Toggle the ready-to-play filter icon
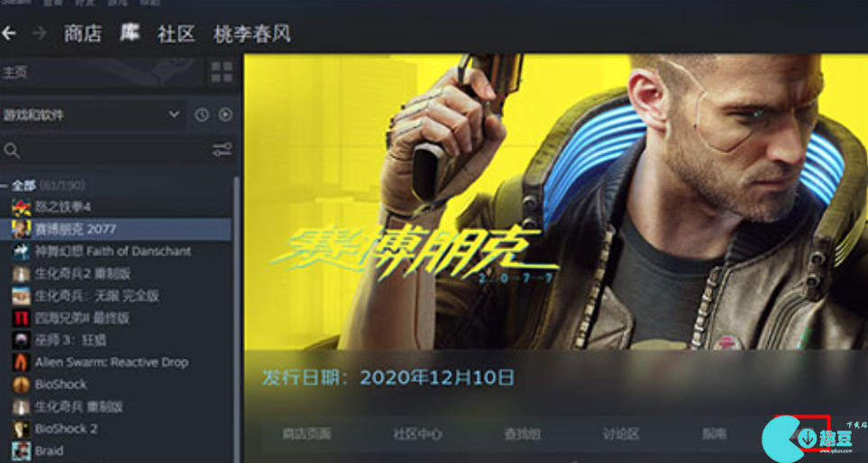 pyautogui.click(x=224, y=114)
